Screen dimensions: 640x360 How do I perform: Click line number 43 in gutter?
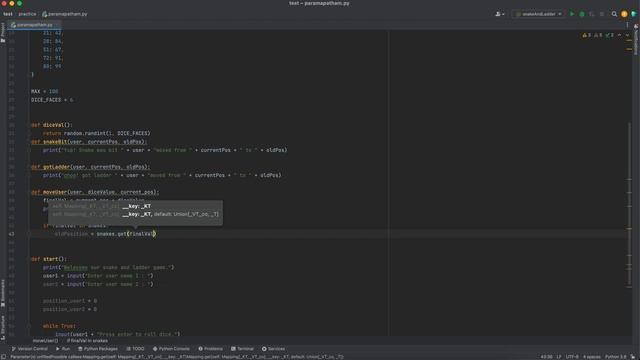(x=11, y=234)
